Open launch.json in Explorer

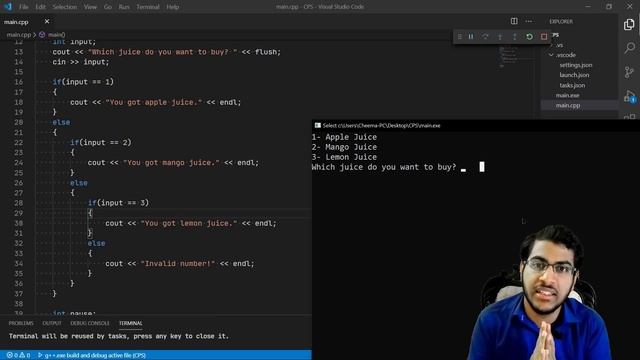pos(574,75)
